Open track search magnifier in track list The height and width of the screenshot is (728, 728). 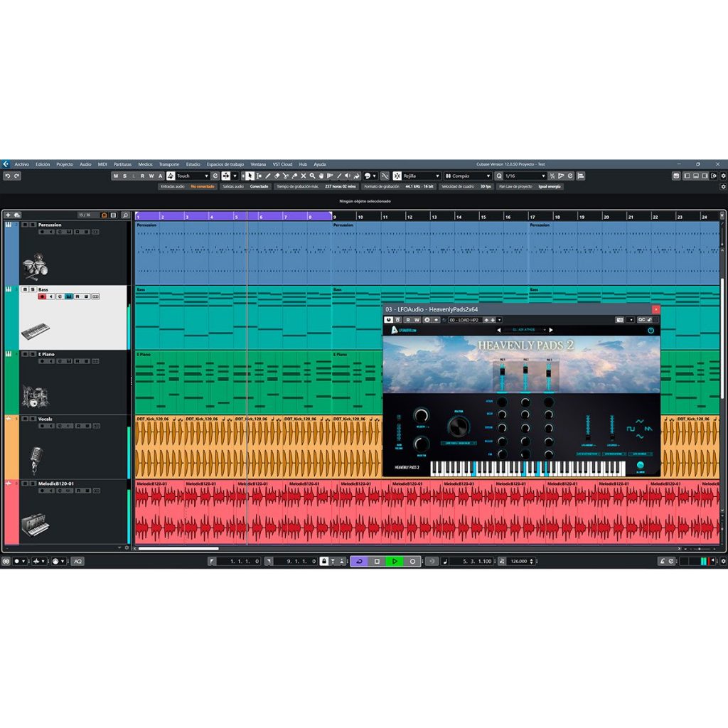point(125,215)
